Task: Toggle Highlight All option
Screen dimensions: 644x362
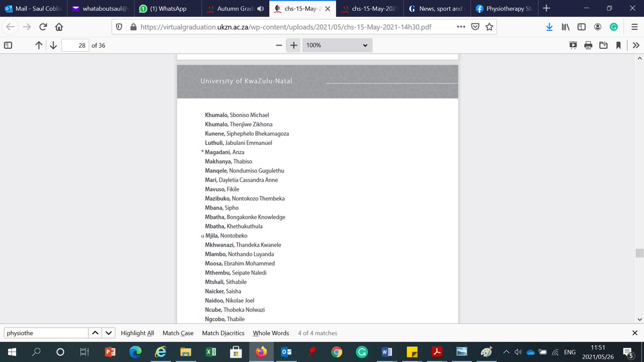Action: (x=137, y=333)
